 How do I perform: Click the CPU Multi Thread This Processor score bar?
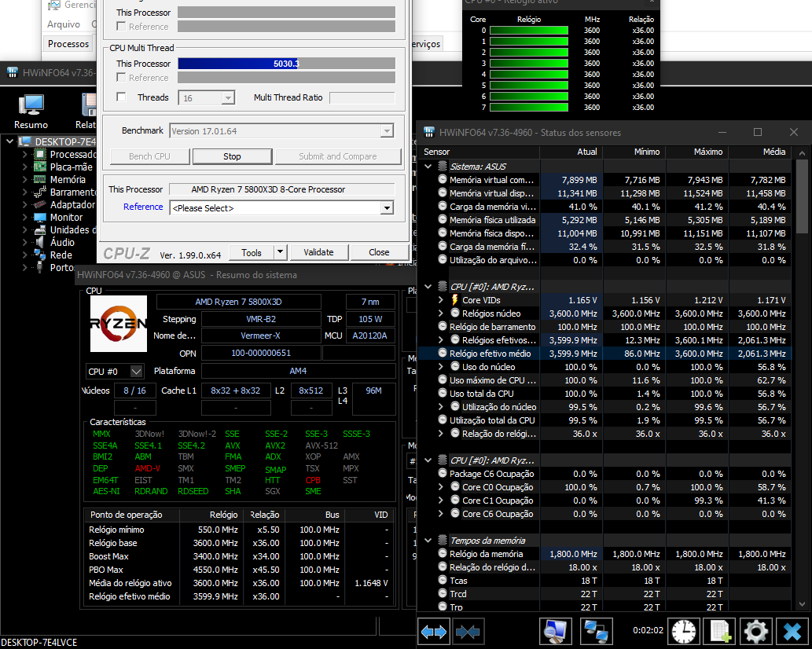coord(286,64)
